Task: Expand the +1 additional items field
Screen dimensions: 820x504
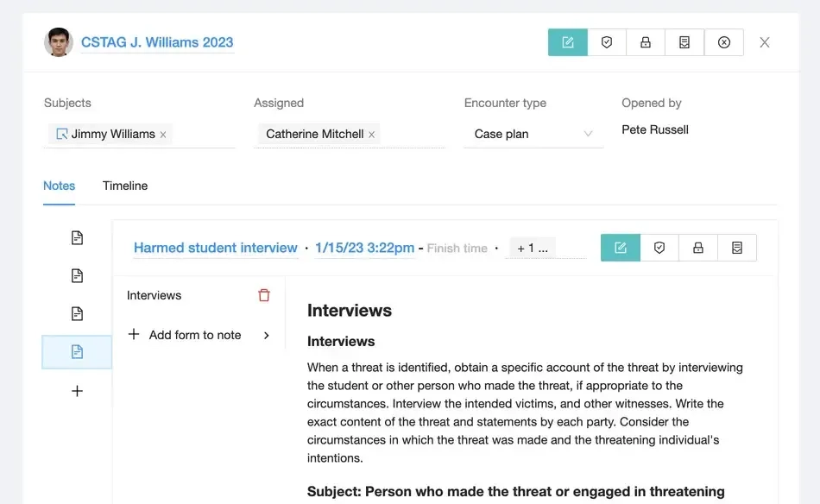Action: 533,248
